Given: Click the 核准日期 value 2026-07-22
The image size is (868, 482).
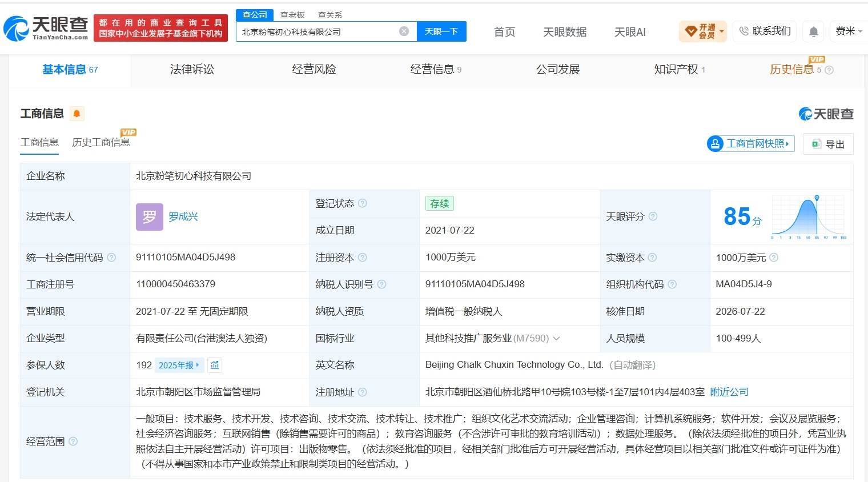Looking at the screenshot, I should point(741,312).
